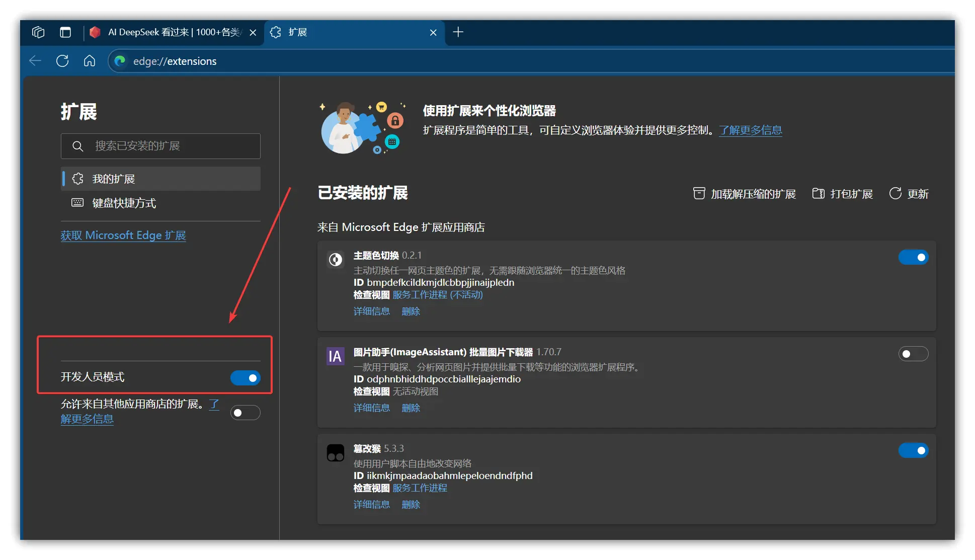975x560 pixels.
Task: Close the 扩展 tab
Action: click(x=433, y=32)
